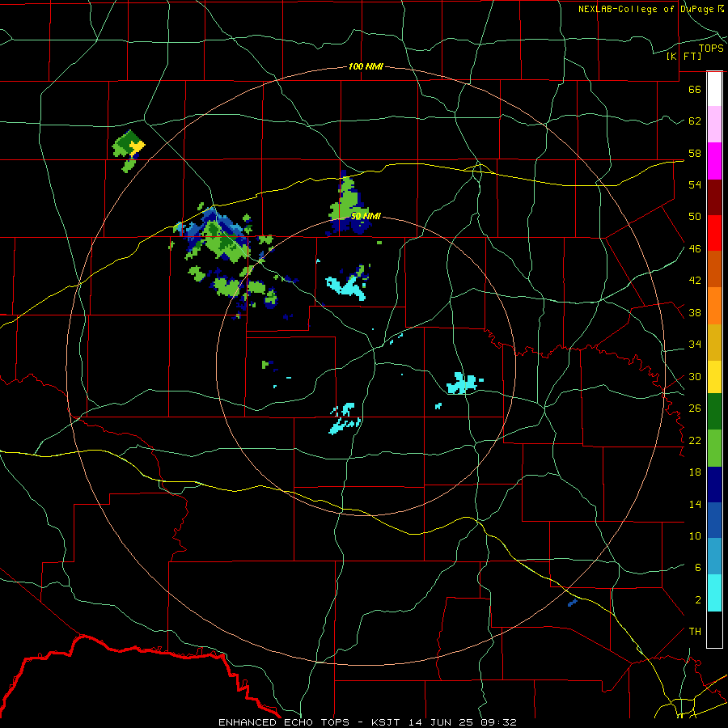Click the '10' legend value
Screen dimensions: 728x728
click(x=695, y=536)
